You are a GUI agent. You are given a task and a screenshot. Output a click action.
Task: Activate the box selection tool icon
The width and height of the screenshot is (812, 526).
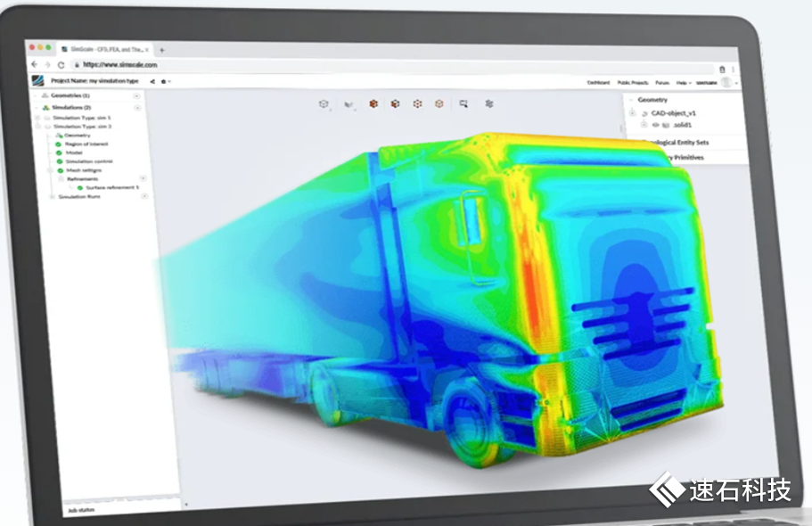pos(463,104)
